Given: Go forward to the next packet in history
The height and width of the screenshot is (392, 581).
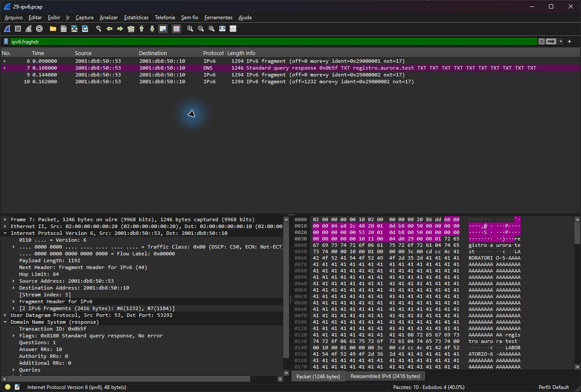Looking at the screenshot, I should (x=120, y=29).
